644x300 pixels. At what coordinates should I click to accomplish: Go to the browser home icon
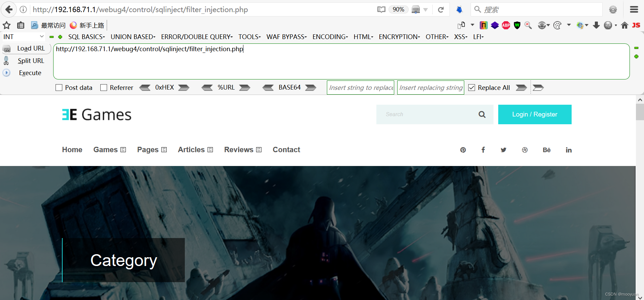coord(624,25)
